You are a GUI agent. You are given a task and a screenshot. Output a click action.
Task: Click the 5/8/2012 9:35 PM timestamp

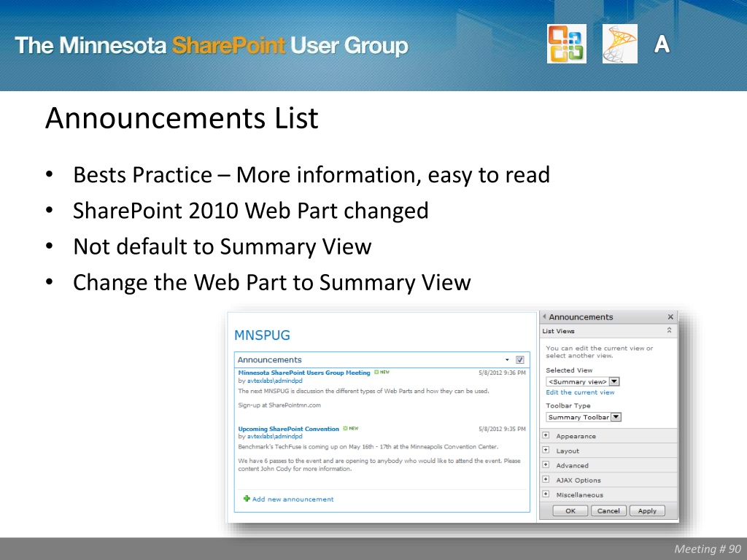pos(502,429)
